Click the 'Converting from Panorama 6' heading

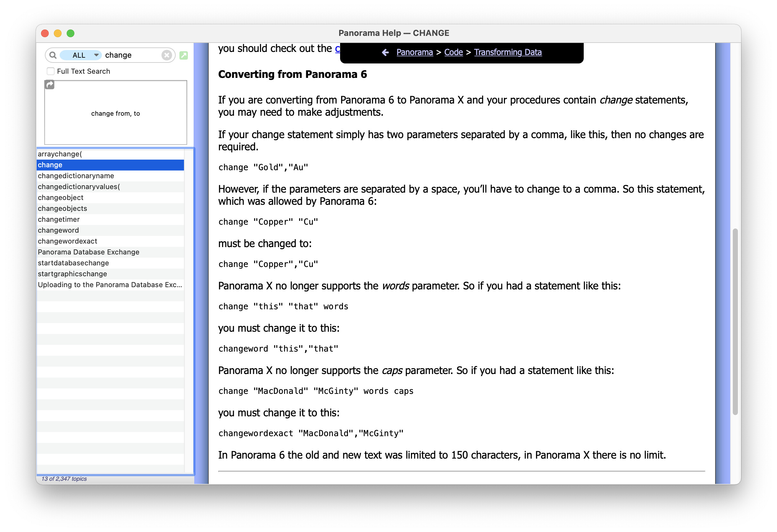[292, 74]
